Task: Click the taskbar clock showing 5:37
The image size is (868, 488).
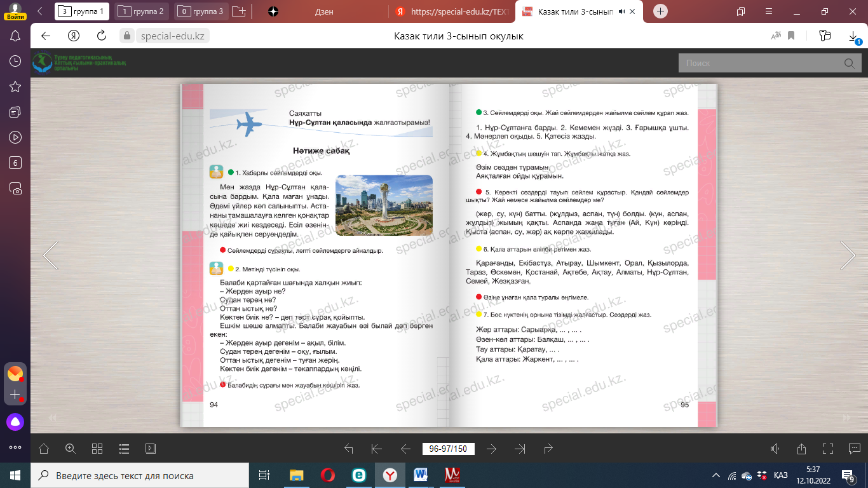Action: point(813,475)
